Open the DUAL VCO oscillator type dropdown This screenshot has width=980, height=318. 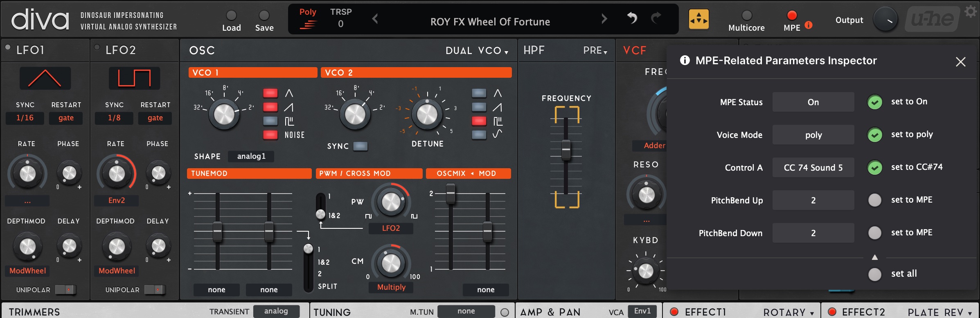[x=477, y=51]
